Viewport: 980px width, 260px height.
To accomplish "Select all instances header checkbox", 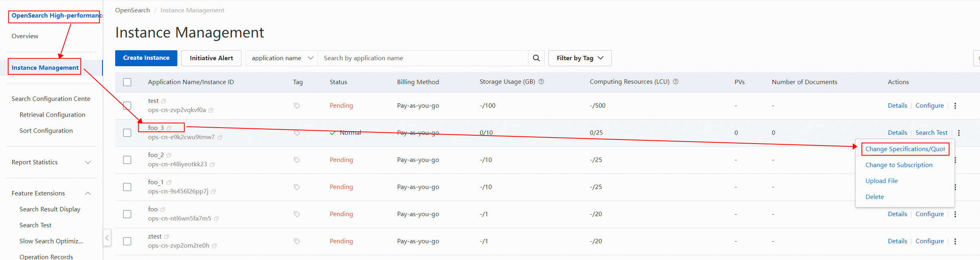I will tap(127, 82).
